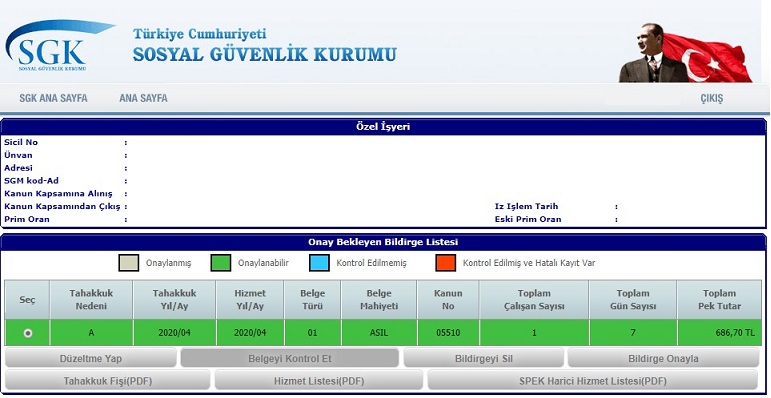Click the SGK logo in the header
771x398 pixels.
click(x=59, y=46)
